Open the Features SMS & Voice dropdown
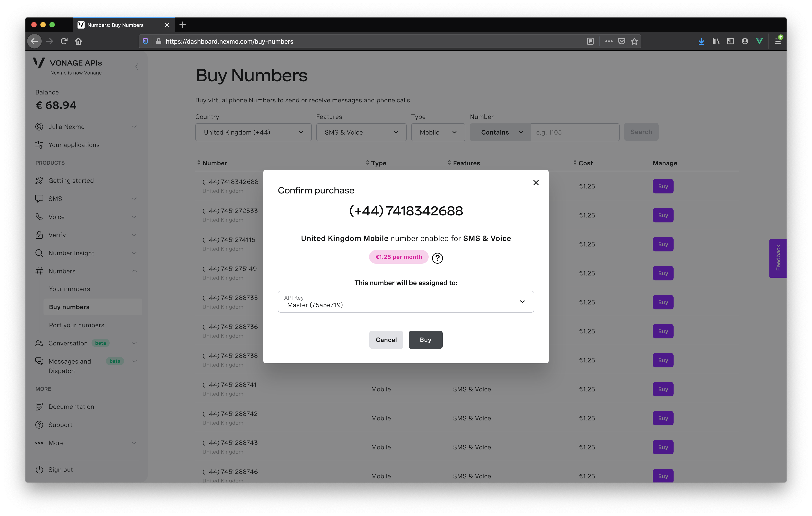The image size is (812, 516). click(361, 133)
